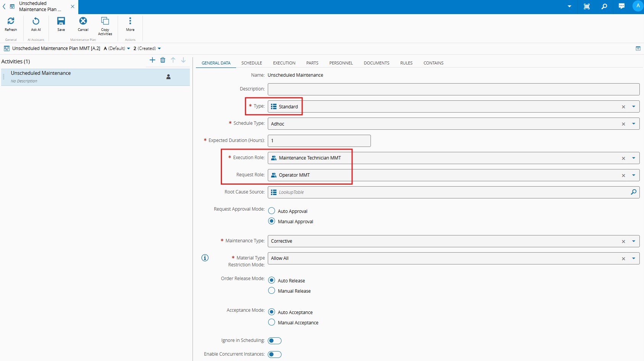Save the maintenance plan
The height and width of the screenshot is (361, 644).
pos(61,21)
